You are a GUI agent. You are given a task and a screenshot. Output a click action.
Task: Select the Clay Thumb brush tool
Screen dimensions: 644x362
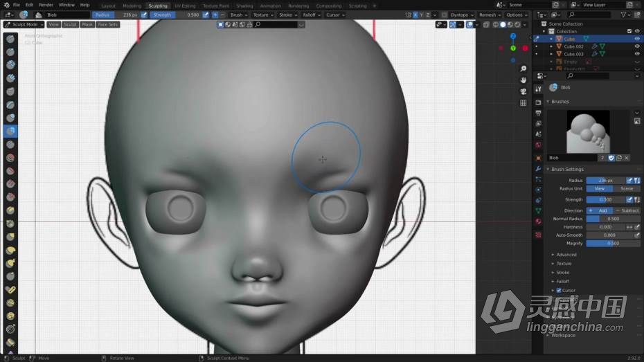[x=10, y=91]
